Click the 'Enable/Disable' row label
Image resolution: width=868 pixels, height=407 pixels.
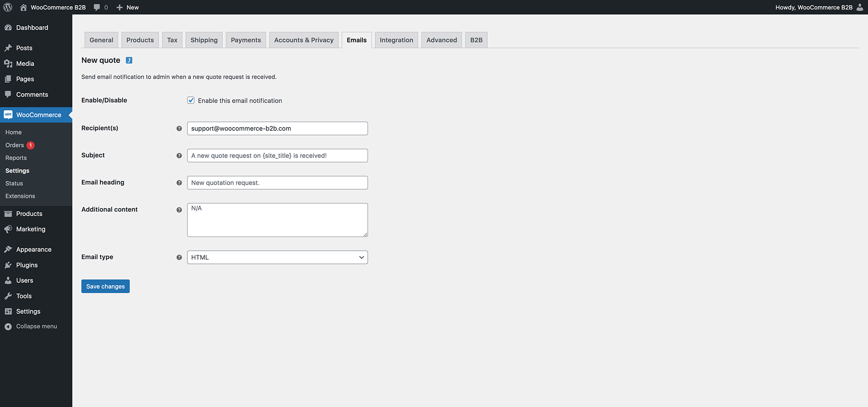104,100
